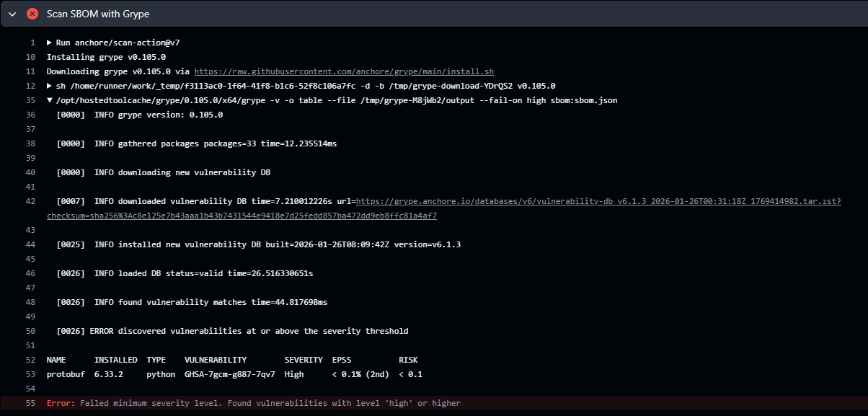
Task: Click the SEVERITY column header
Action: point(304,360)
